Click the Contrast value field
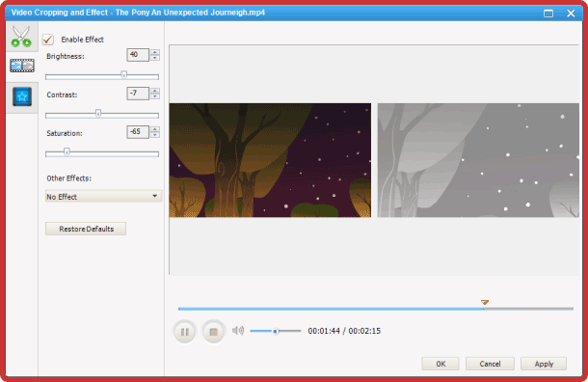588x382 pixels. coord(138,94)
